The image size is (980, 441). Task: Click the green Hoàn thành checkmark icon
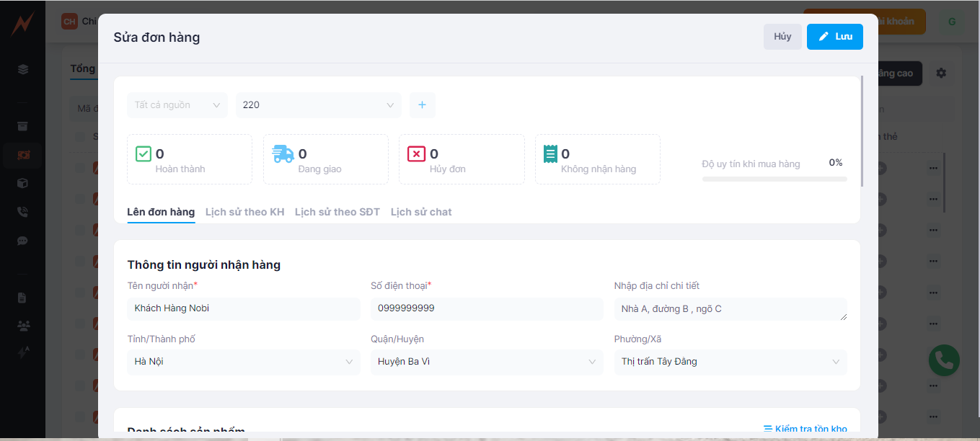click(x=144, y=153)
